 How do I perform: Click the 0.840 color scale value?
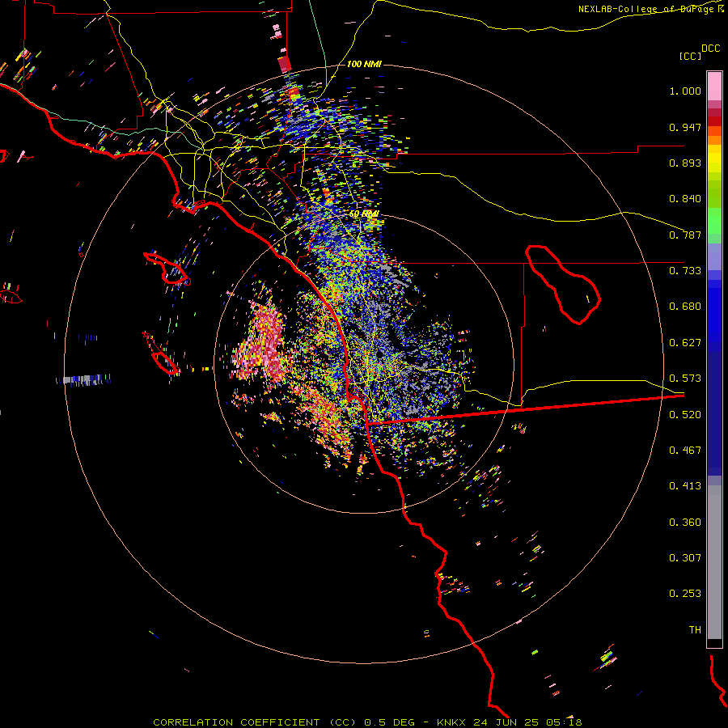coord(685,199)
